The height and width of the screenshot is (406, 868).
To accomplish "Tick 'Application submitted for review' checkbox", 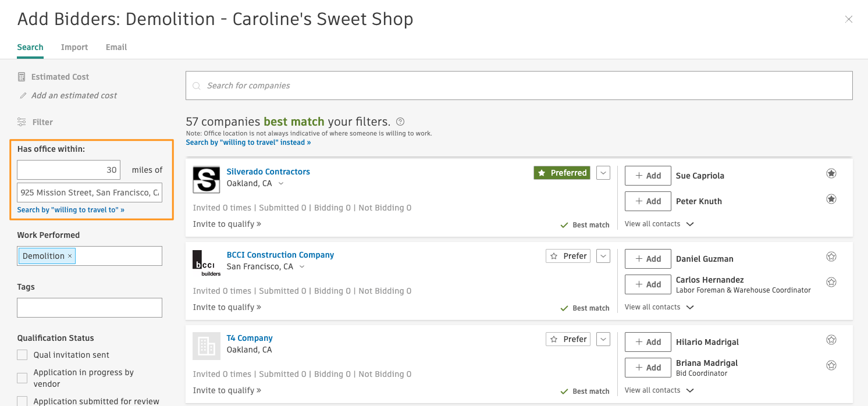I will click(22, 401).
